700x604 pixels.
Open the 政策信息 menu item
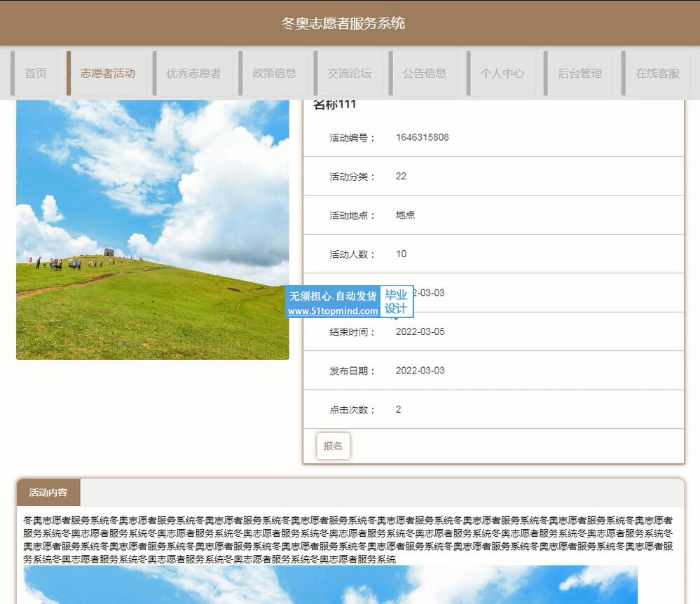pyautogui.click(x=274, y=73)
